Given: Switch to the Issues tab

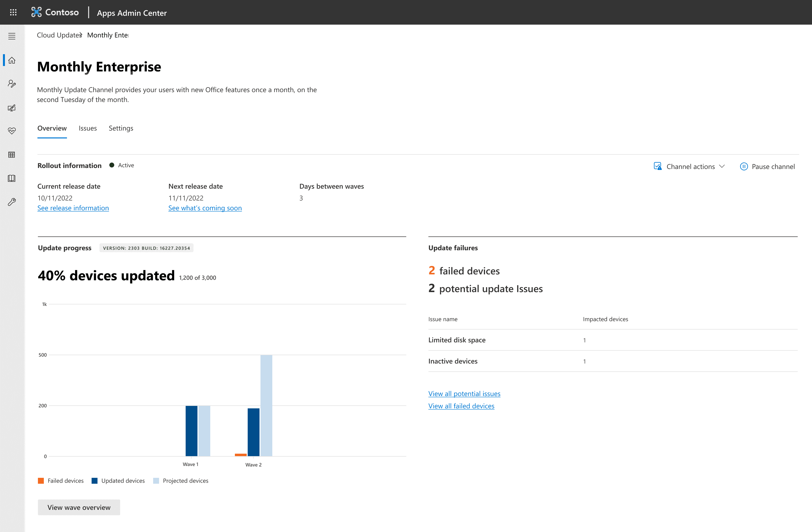Looking at the screenshot, I should coord(88,128).
